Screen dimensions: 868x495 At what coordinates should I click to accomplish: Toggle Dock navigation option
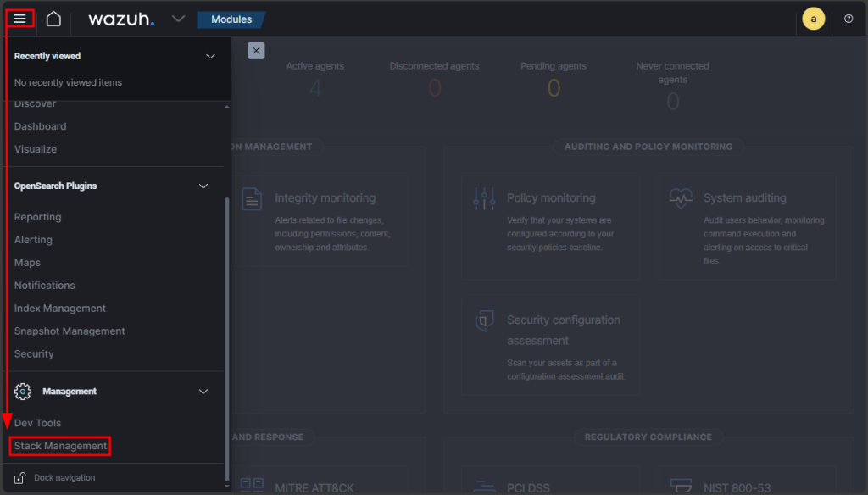click(x=64, y=478)
